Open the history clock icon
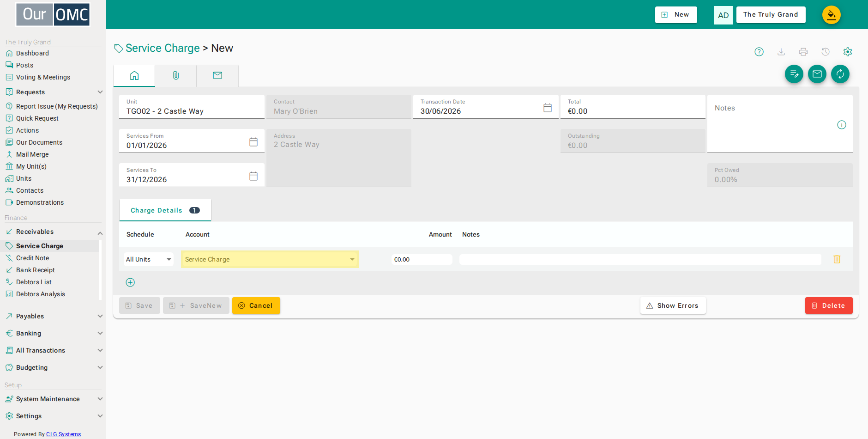This screenshot has height=439, width=868. [x=826, y=52]
